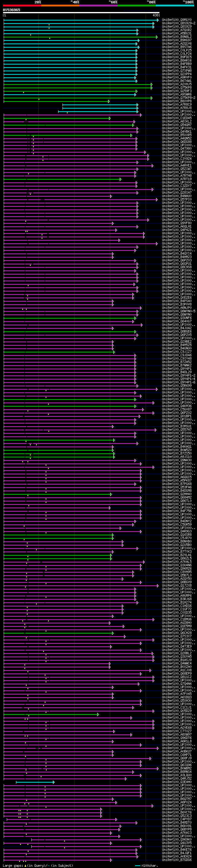This screenshot has width=197, height=868.
Task: Click the UniRef100_A7R8C9 label
Action: tap(177, 104)
